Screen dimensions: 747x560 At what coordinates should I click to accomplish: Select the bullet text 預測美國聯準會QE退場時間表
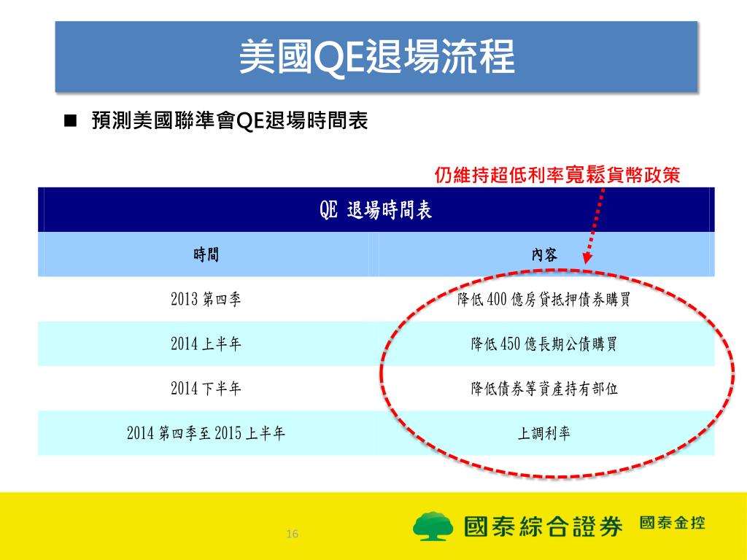(230, 120)
